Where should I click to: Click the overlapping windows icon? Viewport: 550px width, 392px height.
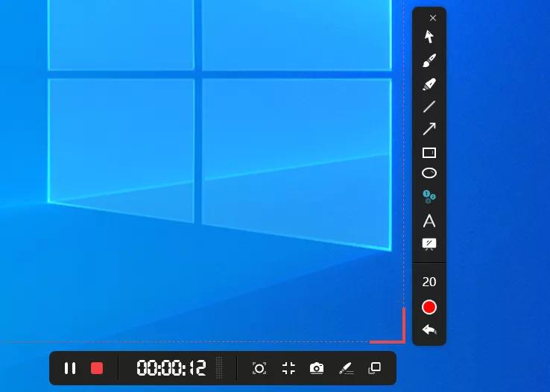coord(374,368)
